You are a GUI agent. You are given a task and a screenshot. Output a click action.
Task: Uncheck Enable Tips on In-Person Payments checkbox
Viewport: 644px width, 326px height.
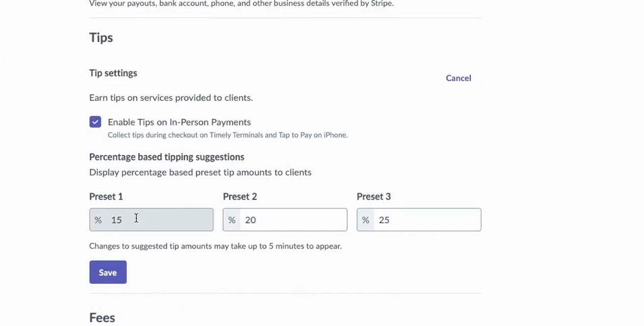pos(95,122)
